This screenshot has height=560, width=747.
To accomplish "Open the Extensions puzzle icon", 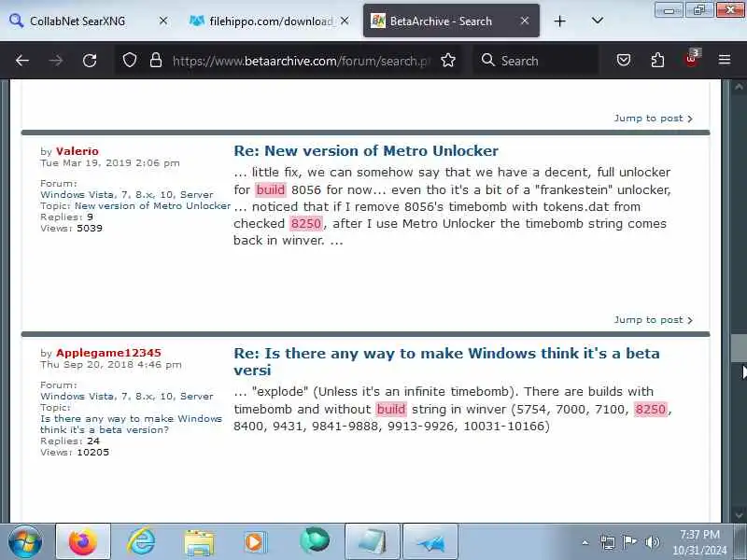I will [x=657, y=61].
